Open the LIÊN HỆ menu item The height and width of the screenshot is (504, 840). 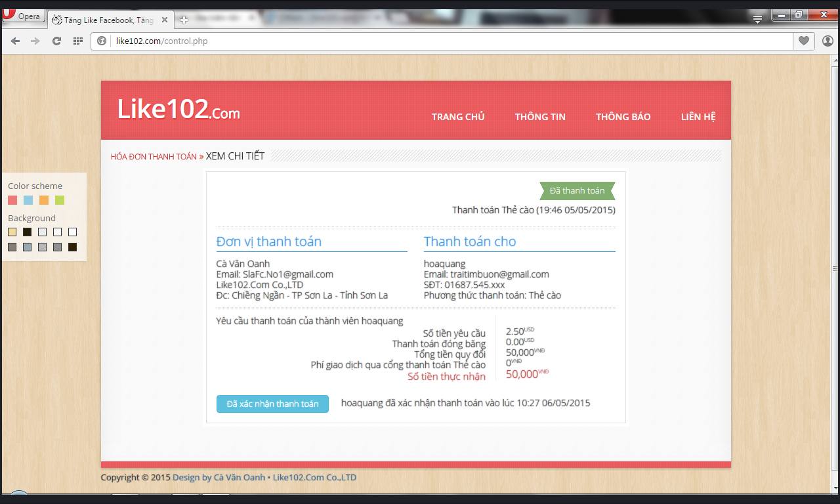tap(698, 117)
